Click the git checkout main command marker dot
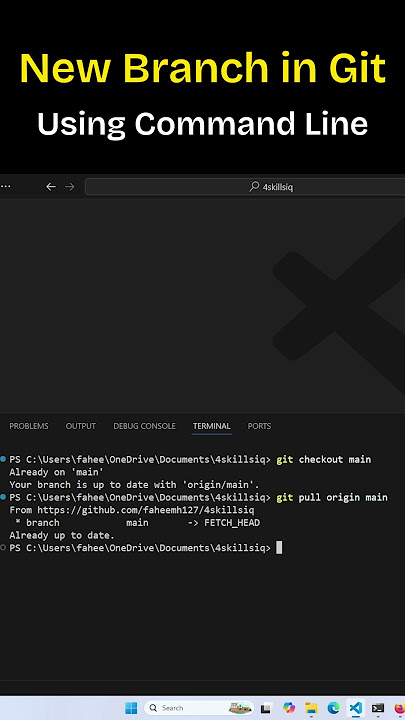This screenshot has height=720, width=405. tap(3, 459)
